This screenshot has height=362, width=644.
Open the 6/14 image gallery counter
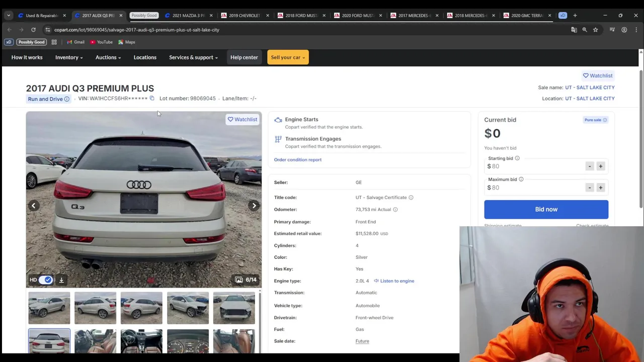pyautogui.click(x=246, y=280)
